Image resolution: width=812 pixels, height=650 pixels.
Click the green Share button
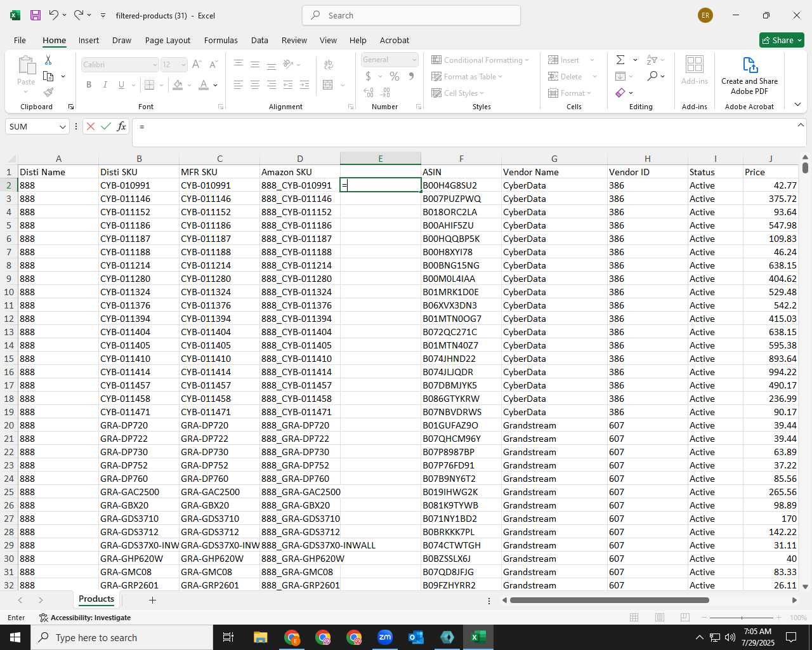tap(782, 40)
